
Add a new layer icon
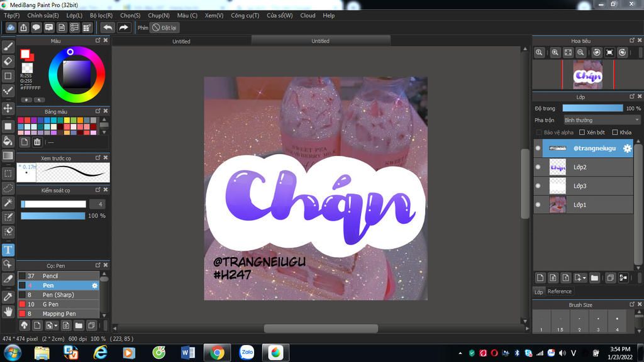(540, 278)
